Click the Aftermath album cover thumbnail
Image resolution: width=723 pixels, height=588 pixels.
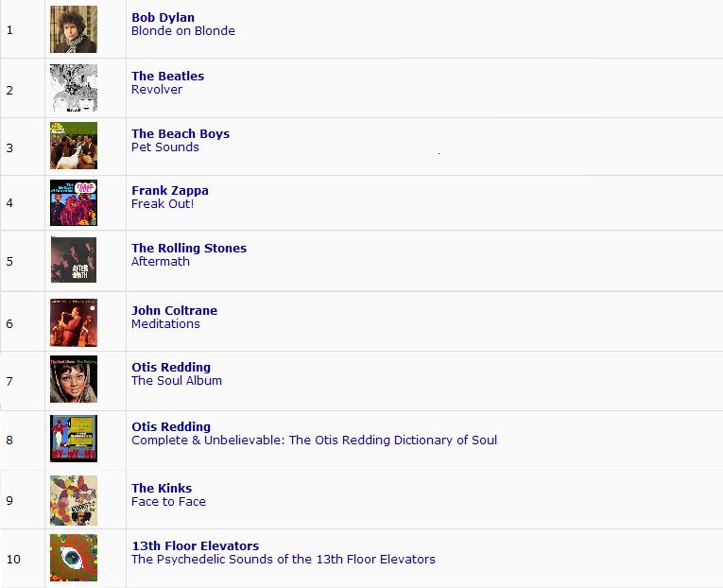pyautogui.click(x=73, y=260)
